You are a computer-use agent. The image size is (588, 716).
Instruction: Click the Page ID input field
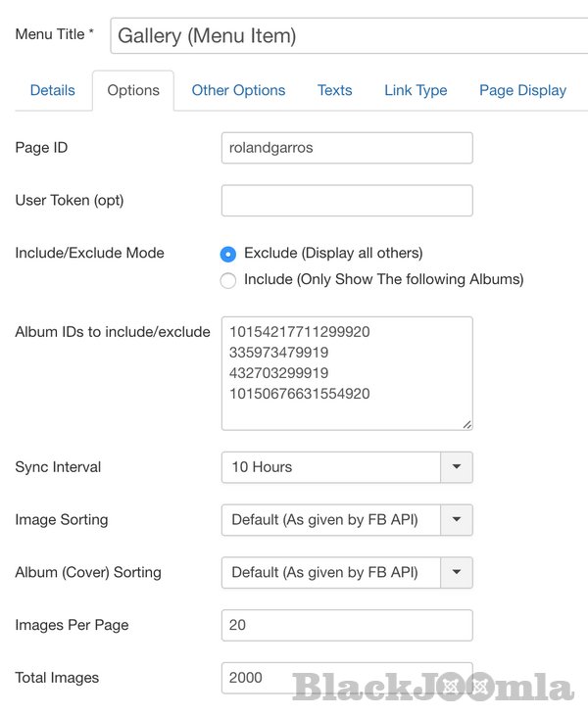click(x=347, y=148)
